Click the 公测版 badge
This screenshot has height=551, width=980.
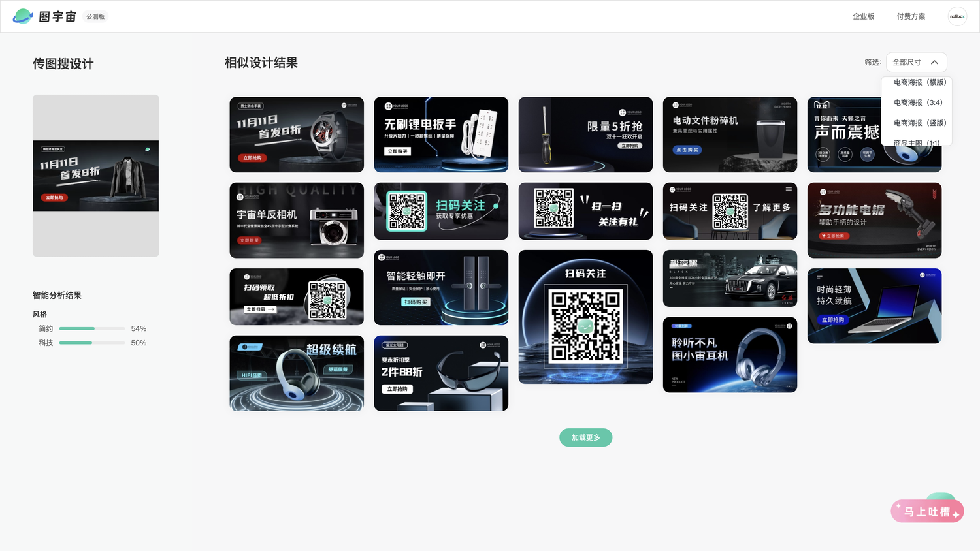coord(95,16)
